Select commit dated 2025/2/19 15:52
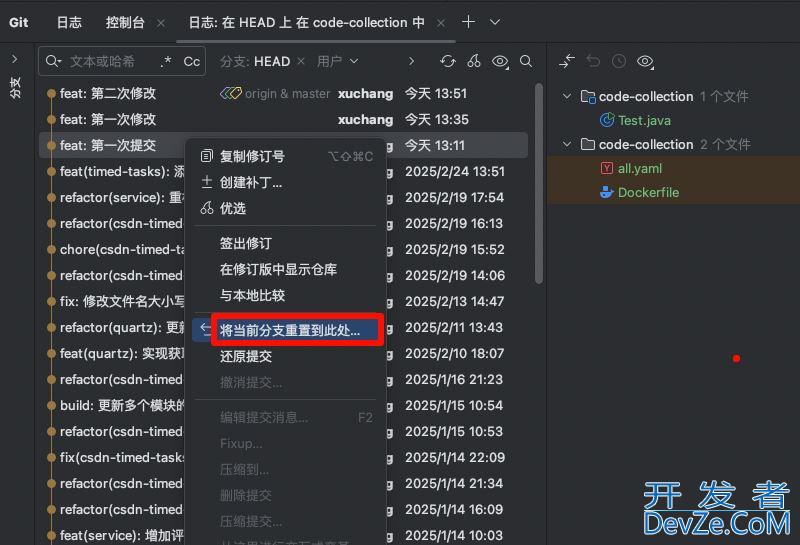The width and height of the screenshot is (800, 545). pos(283,250)
